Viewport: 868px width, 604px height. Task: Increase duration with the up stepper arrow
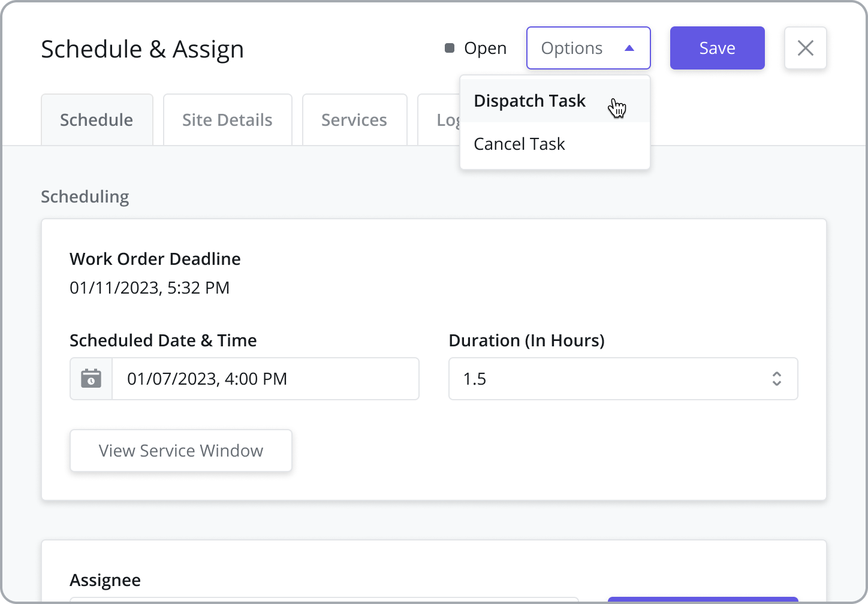776,374
